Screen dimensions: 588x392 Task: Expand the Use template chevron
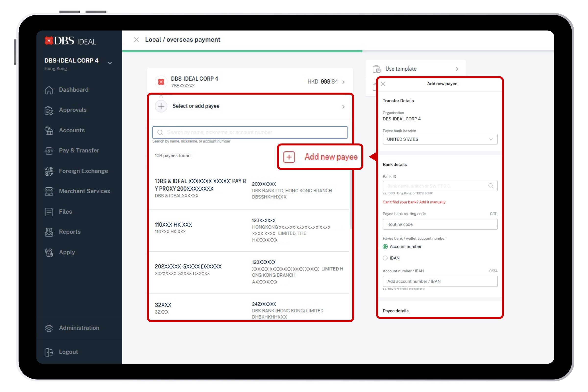[457, 69]
